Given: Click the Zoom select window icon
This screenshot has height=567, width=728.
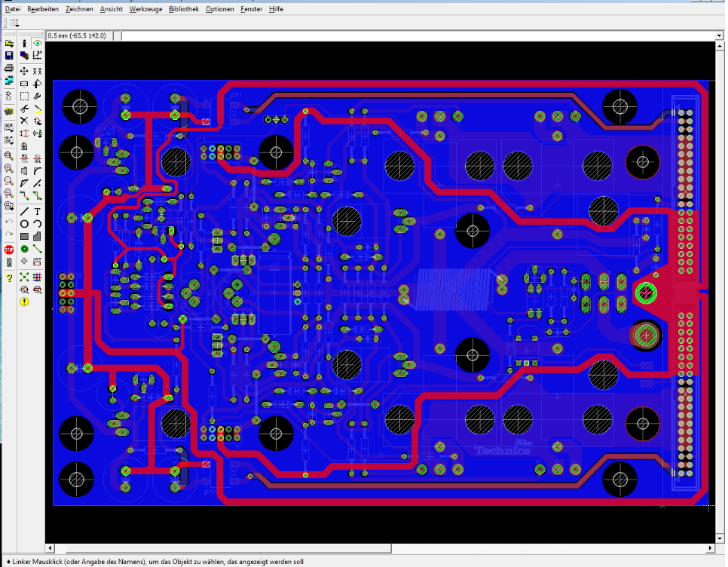Looking at the screenshot, I should tap(9, 206).
